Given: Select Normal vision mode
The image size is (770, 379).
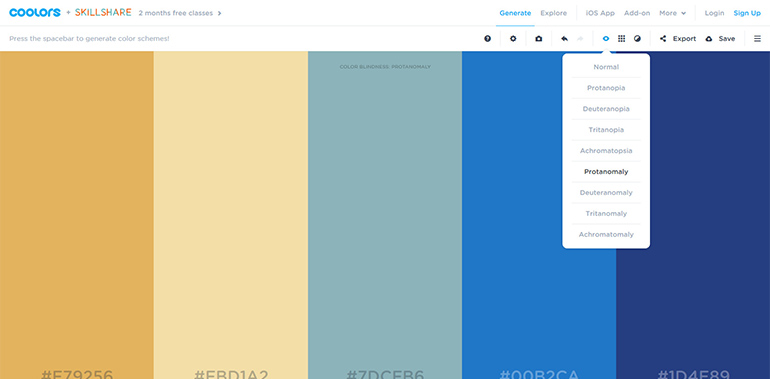Looking at the screenshot, I should point(606,67).
